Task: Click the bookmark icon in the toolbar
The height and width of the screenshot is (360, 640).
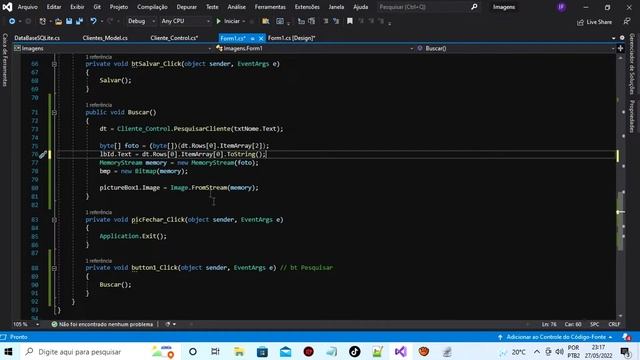Action: point(350,21)
